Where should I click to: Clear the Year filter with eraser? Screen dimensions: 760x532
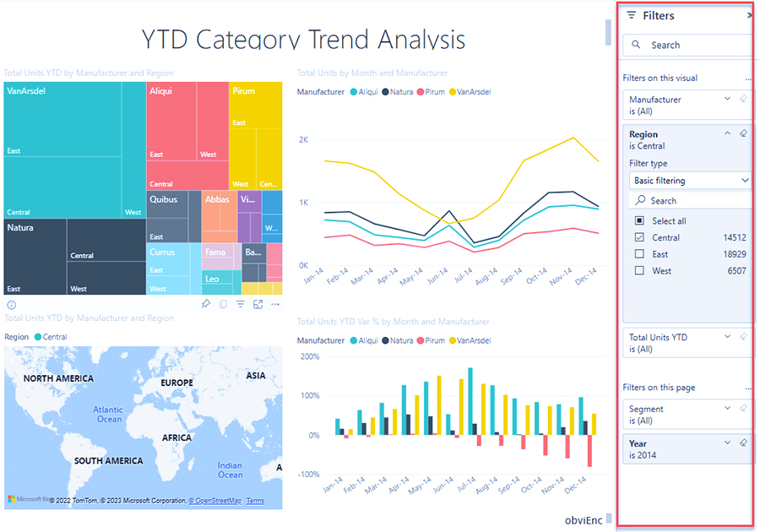[x=743, y=442]
